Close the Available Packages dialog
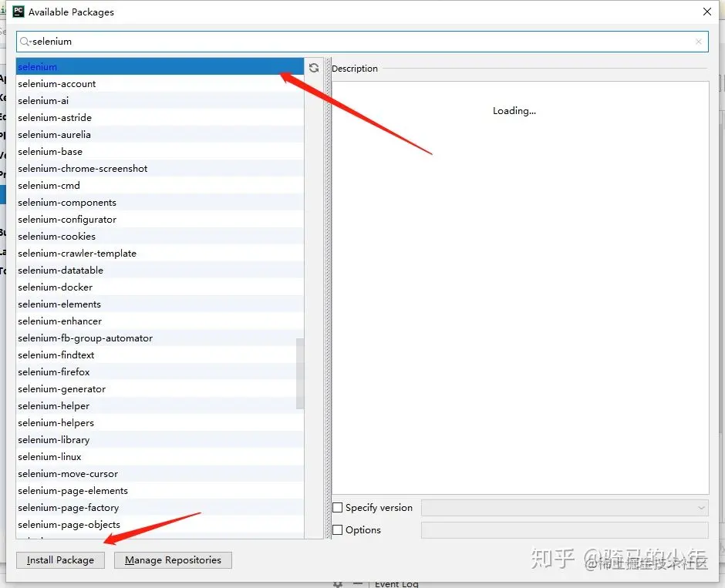 tap(707, 12)
